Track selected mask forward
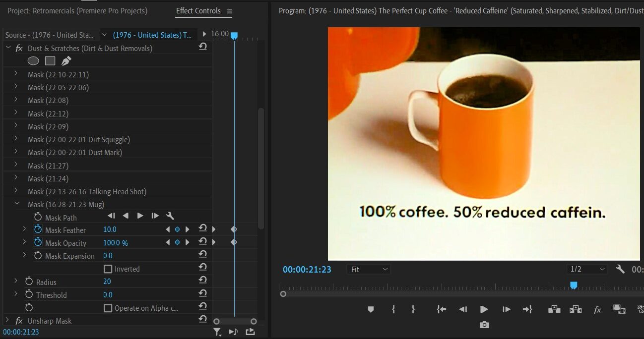 140,216
